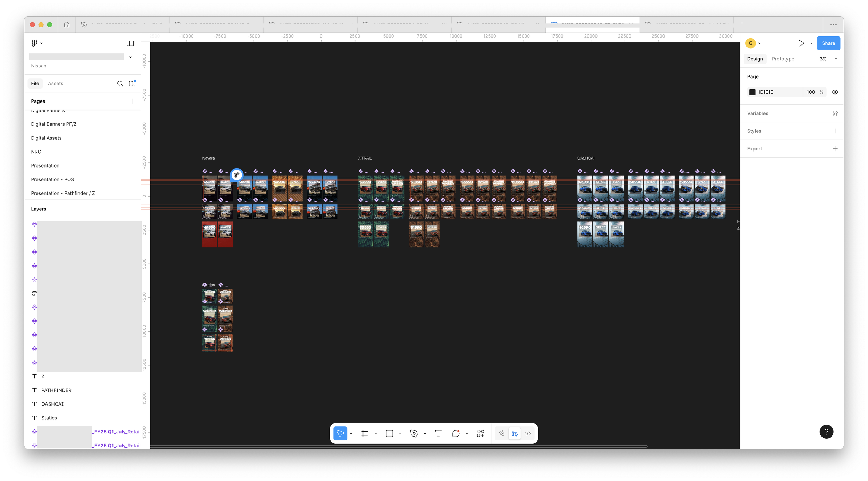Open the Actions components tool
The height and width of the screenshot is (481, 868).
pyautogui.click(x=481, y=433)
